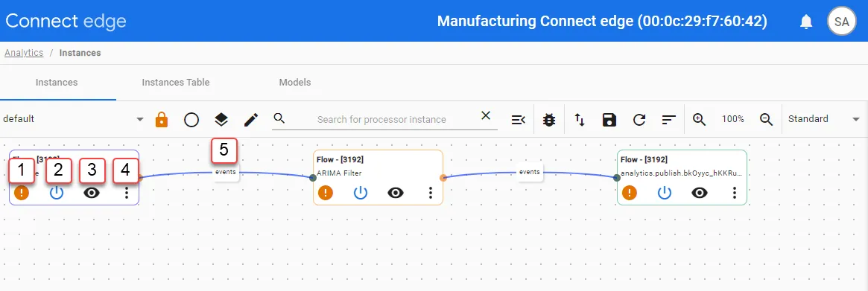Viewport: 868px width, 291px height.
Task: Click the ARIMA Filter node output port
Action: [x=443, y=178]
